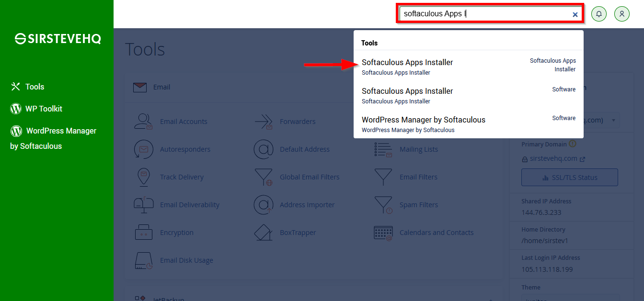644x301 pixels.
Task: Open the Email Disk Usage icon
Action: [143, 260]
